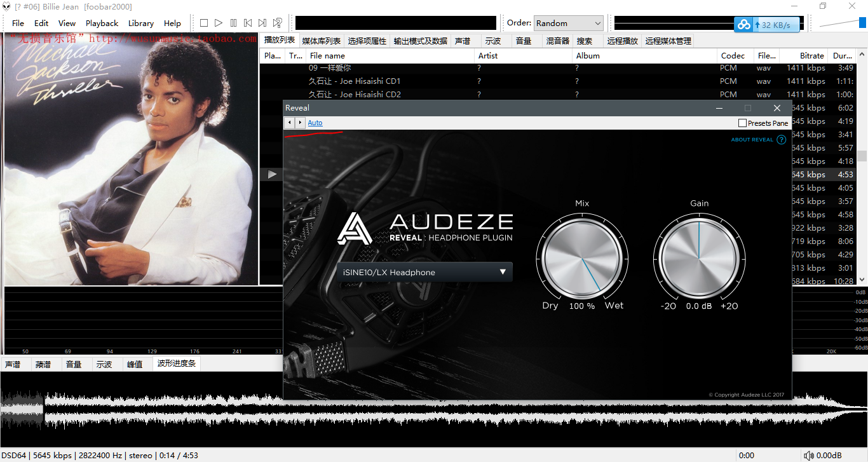
Task: Skip to the previous track
Action: [248, 23]
